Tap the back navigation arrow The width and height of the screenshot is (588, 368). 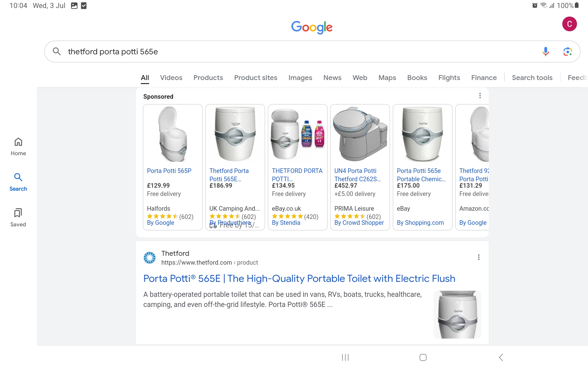pyautogui.click(x=500, y=357)
